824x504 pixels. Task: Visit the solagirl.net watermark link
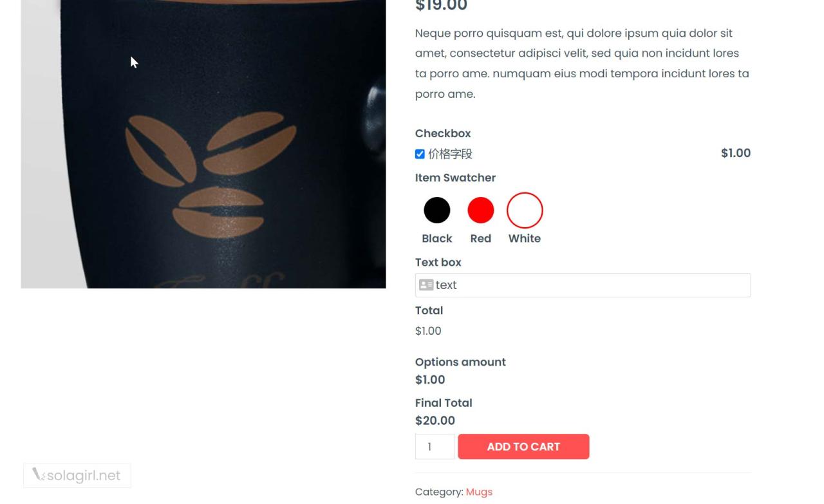coord(84,475)
